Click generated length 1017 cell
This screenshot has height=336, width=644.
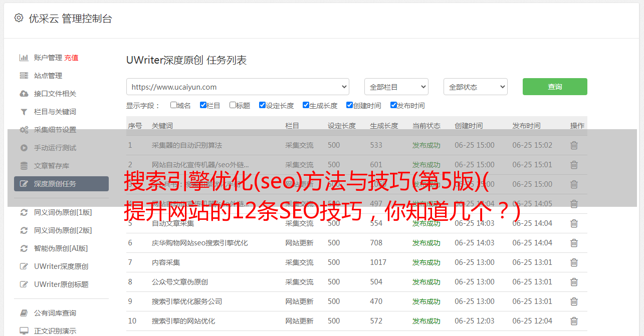click(378, 262)
